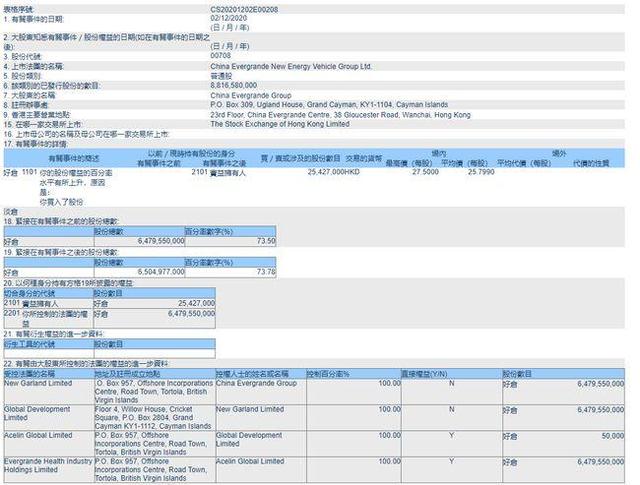The height and width of the screenshot is (485, 640).
Task: Select after-event share total 6,504,977,000
Action: [x=161, y=272]
